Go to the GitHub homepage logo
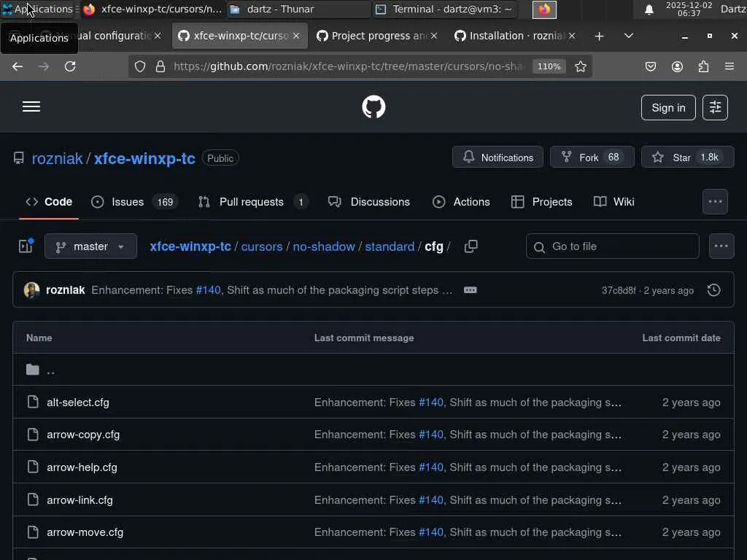 [373, 106]
